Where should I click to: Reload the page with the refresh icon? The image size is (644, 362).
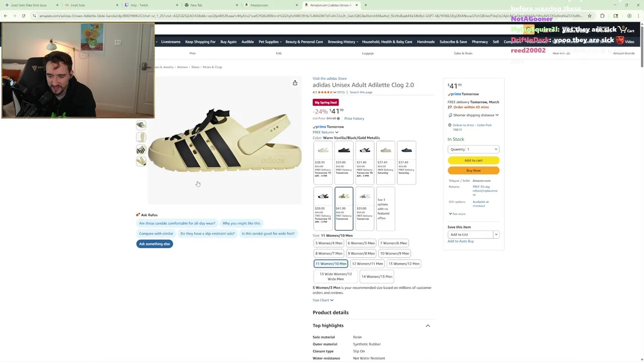pos(24,16)
